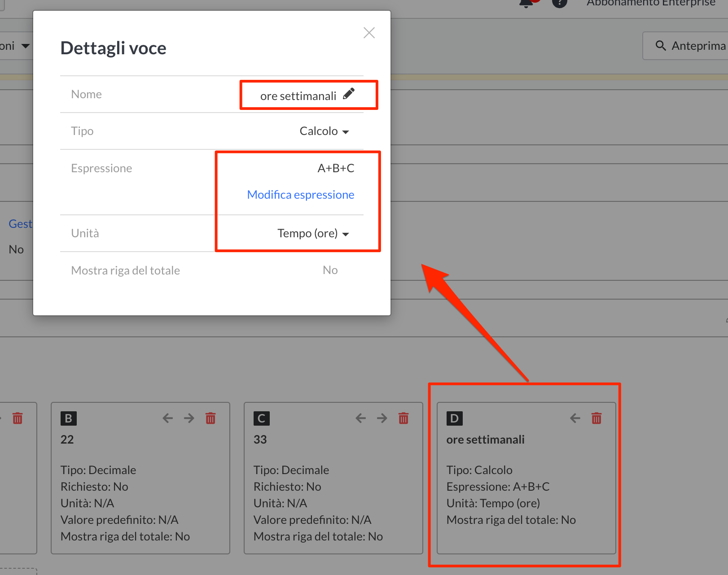Click the Modifica espressione link

300,195
